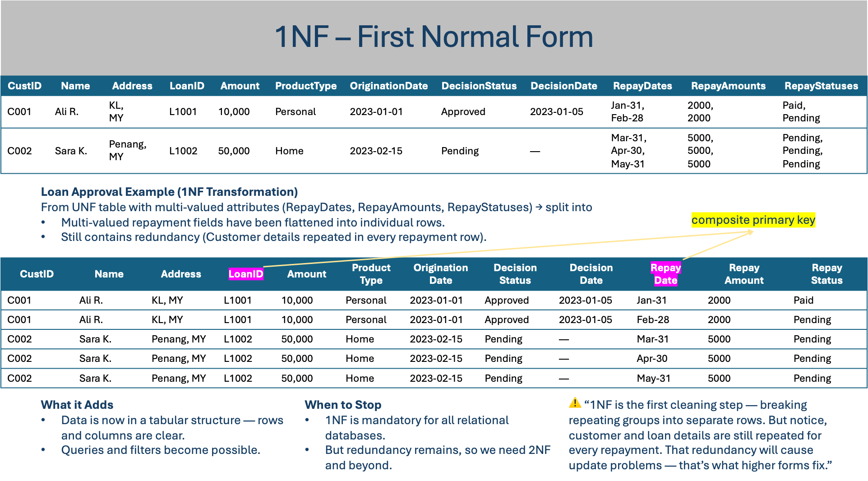
Task: Click the magenta-highlighted "LoanID" header
Action: 246,274
